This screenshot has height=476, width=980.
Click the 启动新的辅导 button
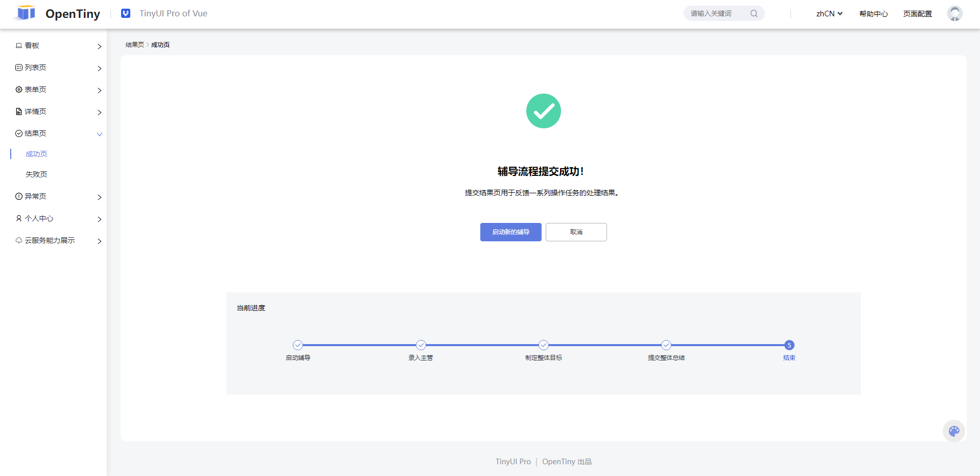click(x=511, y=232)
